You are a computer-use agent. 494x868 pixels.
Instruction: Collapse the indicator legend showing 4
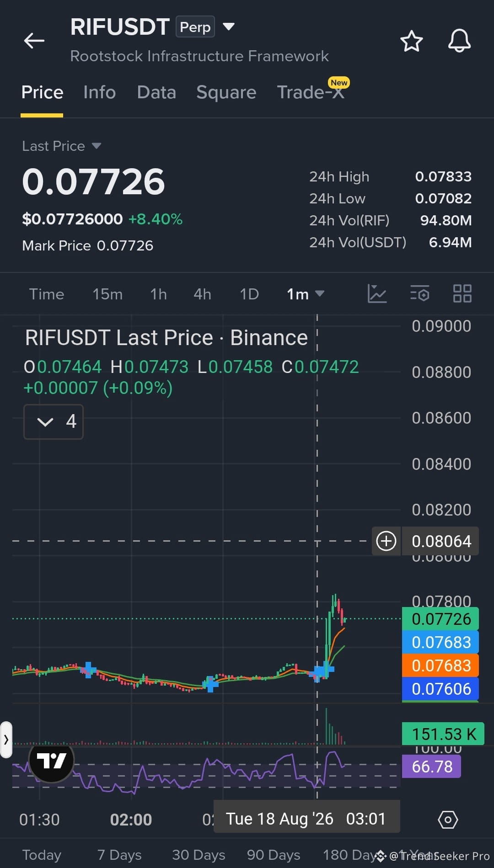(x=54, y=421)
